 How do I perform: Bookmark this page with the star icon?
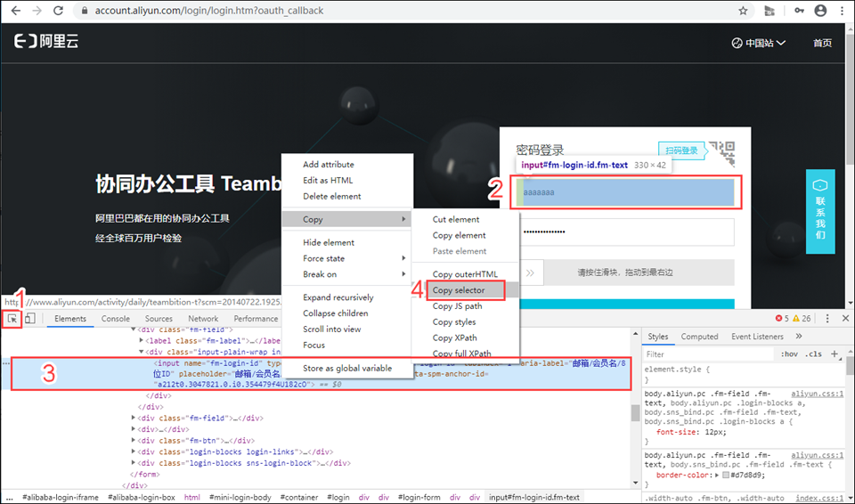743,11
